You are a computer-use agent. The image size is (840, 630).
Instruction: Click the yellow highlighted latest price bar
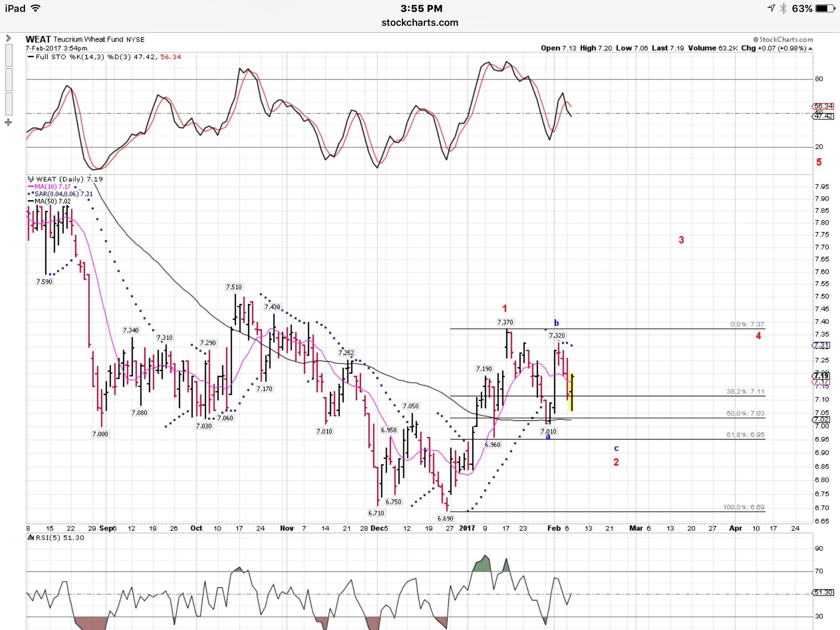[x=571, y=393]
